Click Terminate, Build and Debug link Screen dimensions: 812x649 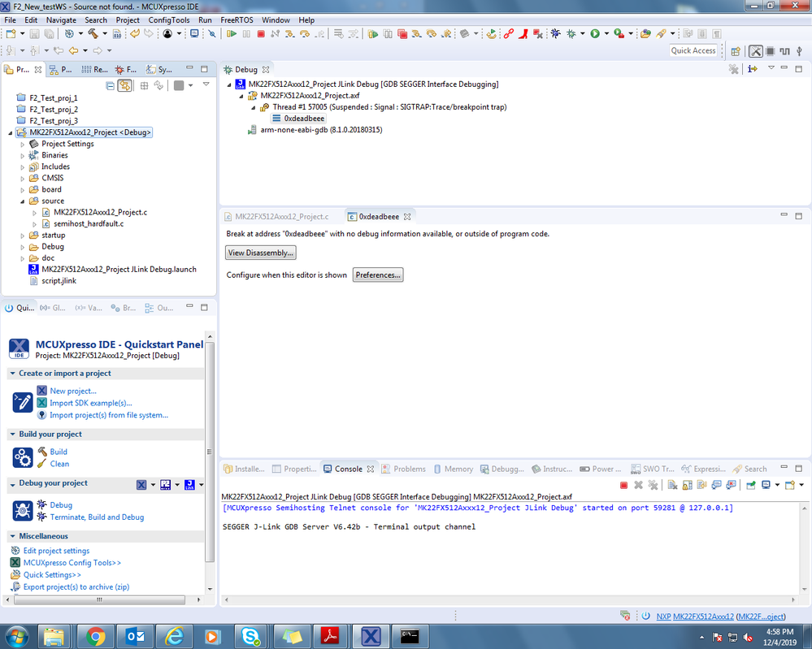tap(97, 517)
